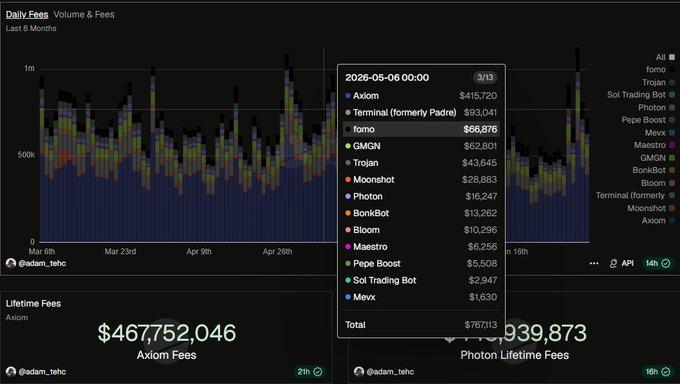Switch to the Daily Fees tab

tap(27, 14)
